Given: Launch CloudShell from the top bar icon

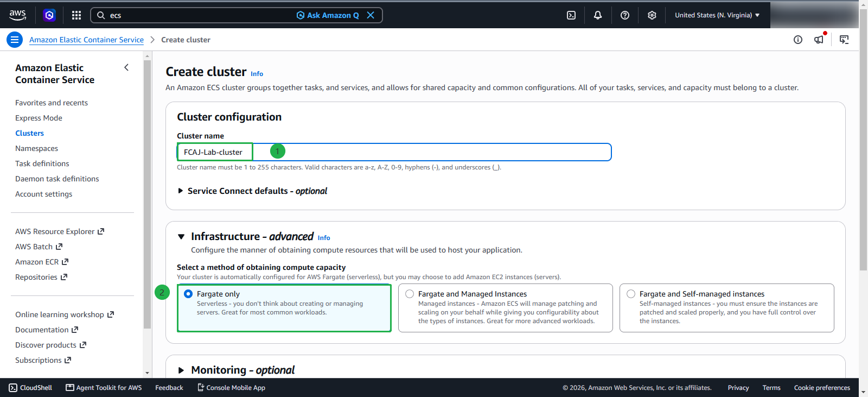Looking at the screenshot, I should coord(571,15).
